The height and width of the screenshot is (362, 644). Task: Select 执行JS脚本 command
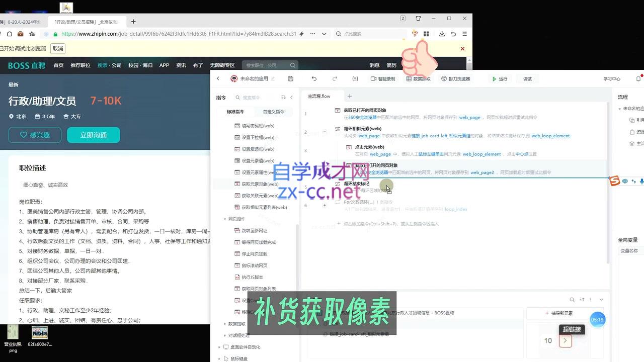pyautogui.click(x=249, y=277)
